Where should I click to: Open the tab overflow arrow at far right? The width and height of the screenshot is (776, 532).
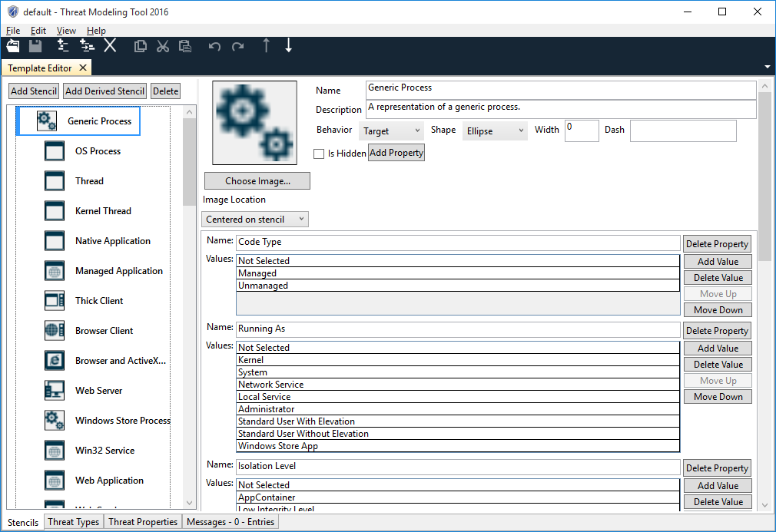coord(767,67)
